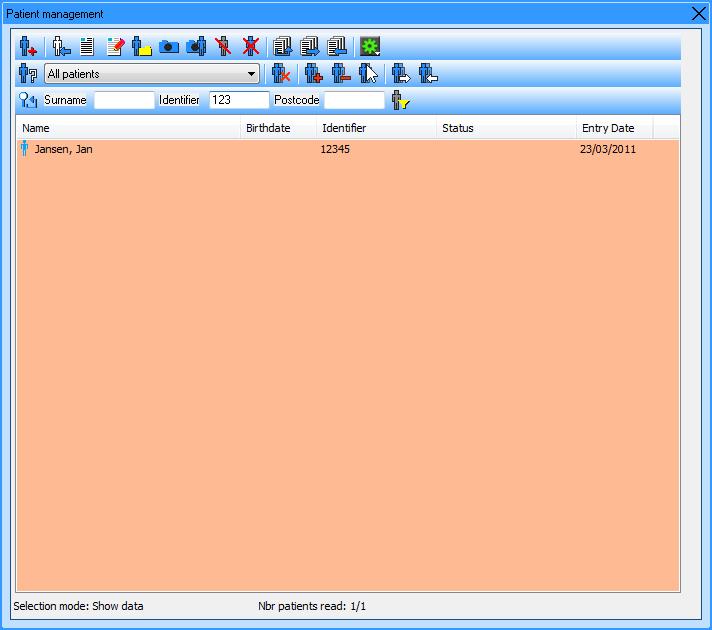Click the camera with patient icon
Screen dimensions: 712x630
[196, 46]
